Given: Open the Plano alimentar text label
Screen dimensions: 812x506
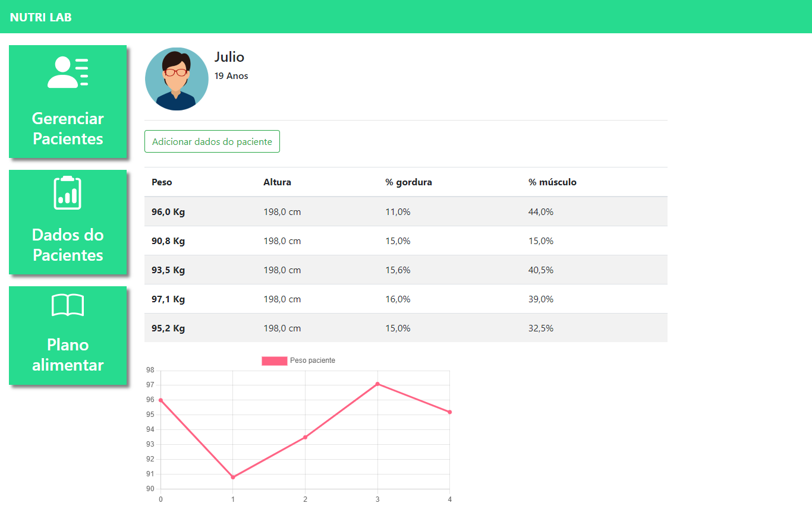Looking at the screenshot, I should (x=68, y=355).
